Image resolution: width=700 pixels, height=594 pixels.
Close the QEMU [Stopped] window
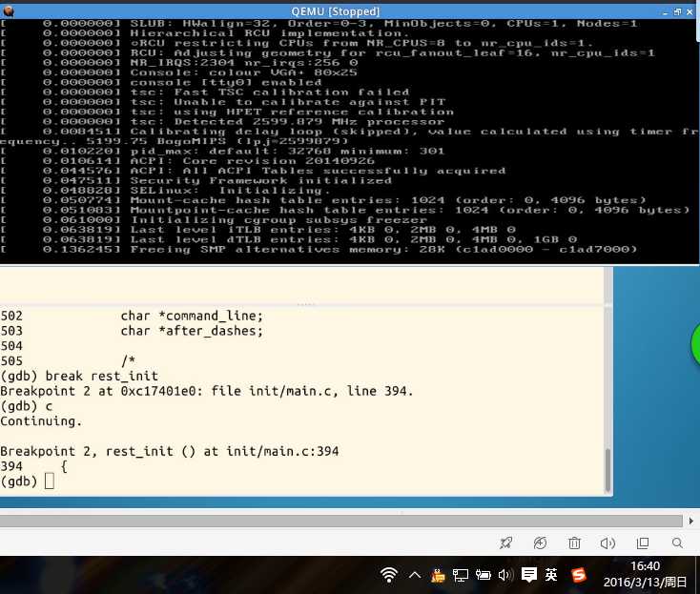[x=690, y=12]
